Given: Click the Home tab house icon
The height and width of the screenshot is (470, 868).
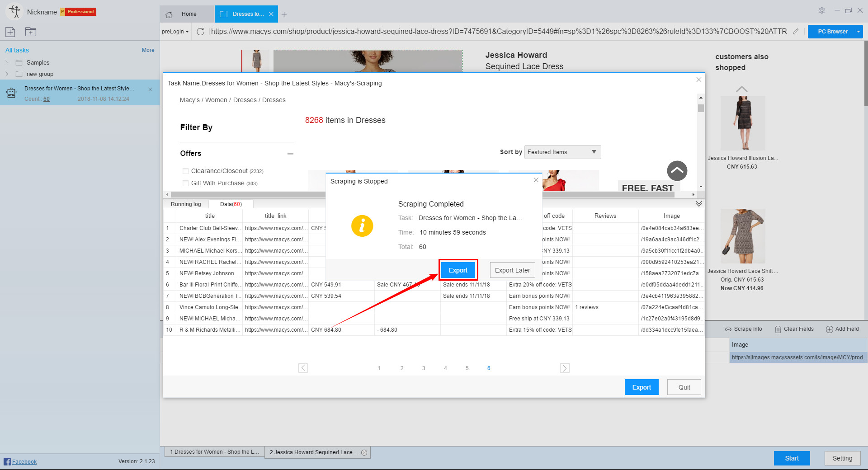Looking at the screenshot, I should 169,14.
